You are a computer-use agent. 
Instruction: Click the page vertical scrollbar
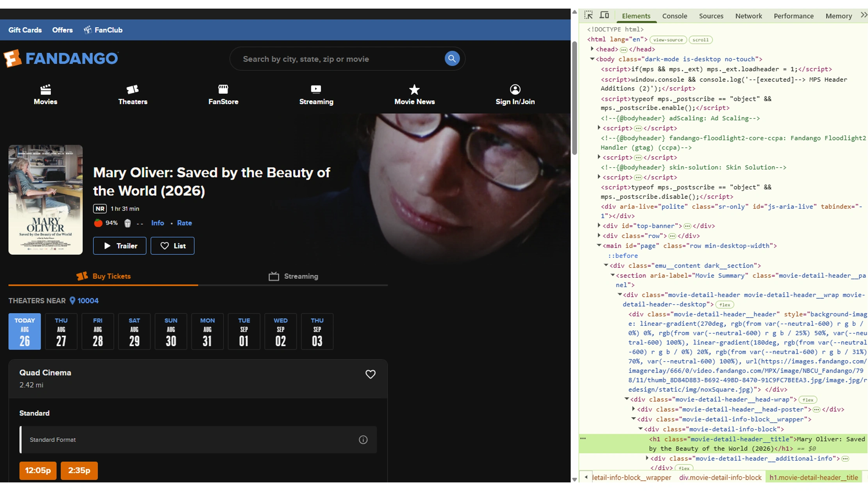coord(574,98)
